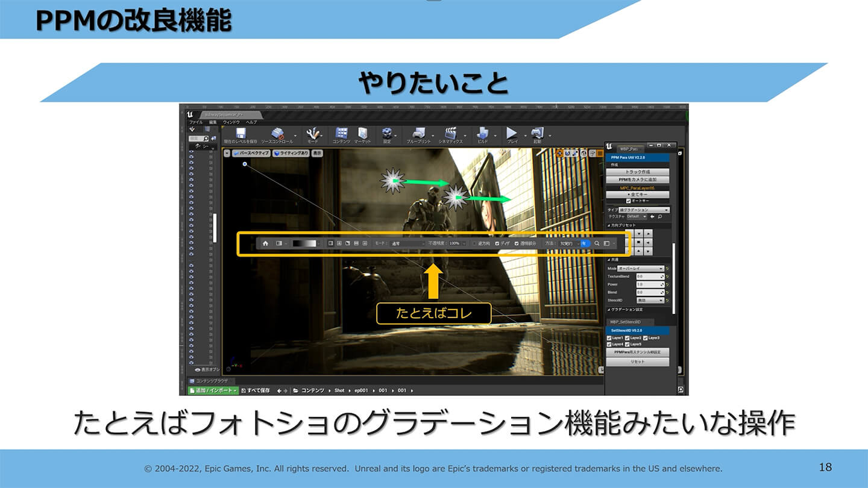868x488 pixels.
Task: Open the ファイル menu
Action: (x=197, y=122)
